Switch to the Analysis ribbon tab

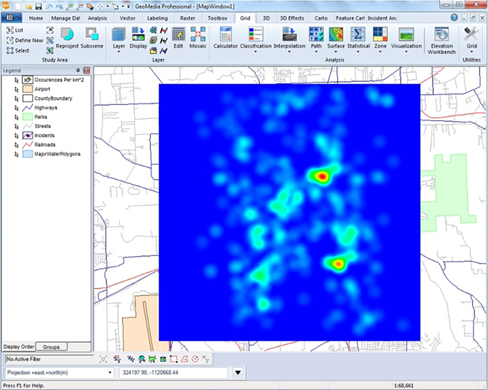(x=97, y=18)
